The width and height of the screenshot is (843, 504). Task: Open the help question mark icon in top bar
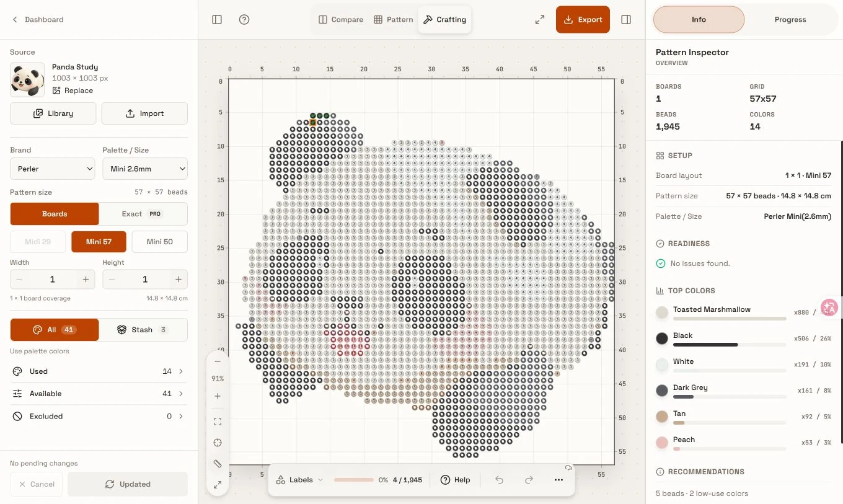(x=244, y=20)
